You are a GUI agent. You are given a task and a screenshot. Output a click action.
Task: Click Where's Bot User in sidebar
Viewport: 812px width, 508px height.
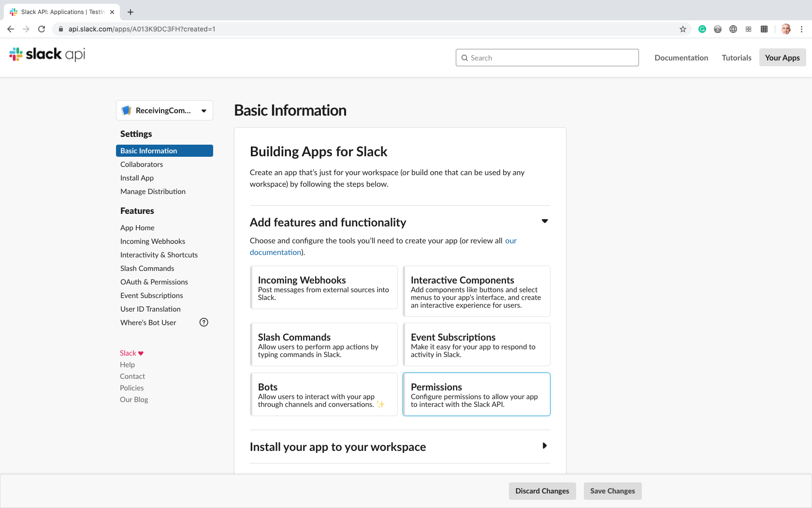click(x=148, y=323)
